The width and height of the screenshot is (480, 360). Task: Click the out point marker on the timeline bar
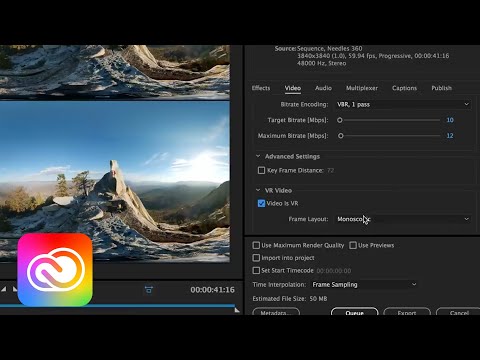coord(237,310)
